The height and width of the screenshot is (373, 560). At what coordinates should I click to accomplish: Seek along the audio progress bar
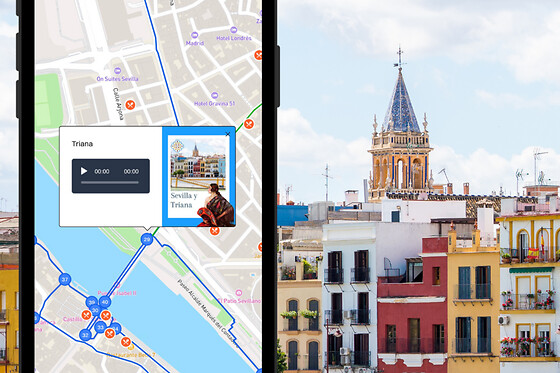(110, 182)
